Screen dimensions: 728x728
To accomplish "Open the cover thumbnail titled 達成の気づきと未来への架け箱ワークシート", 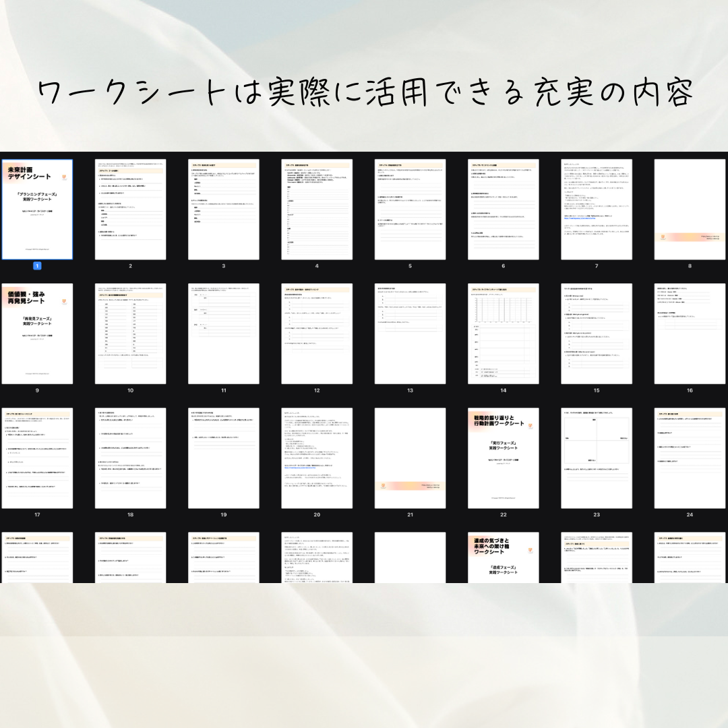I will [x=504, y=557].
